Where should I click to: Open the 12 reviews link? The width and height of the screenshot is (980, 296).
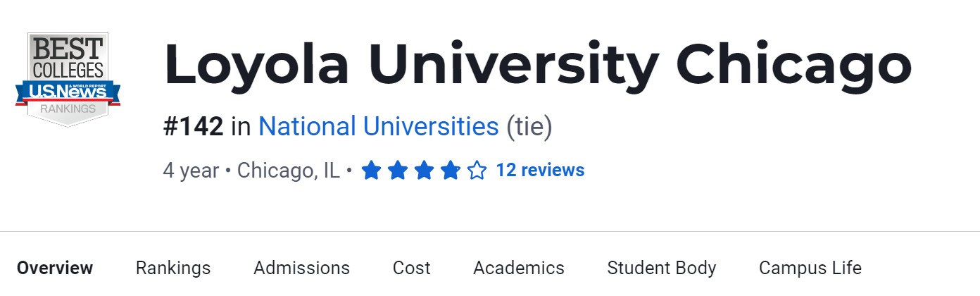point(540,171)
